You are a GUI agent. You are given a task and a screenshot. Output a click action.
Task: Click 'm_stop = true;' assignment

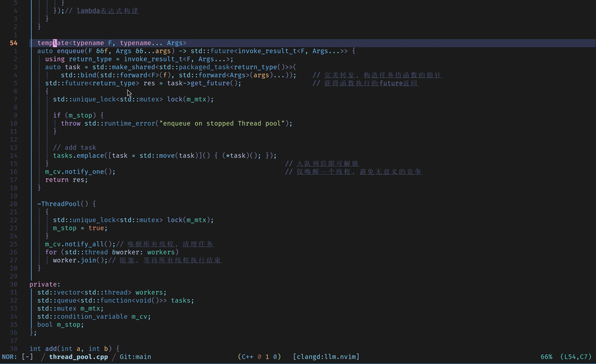(80, 228)
